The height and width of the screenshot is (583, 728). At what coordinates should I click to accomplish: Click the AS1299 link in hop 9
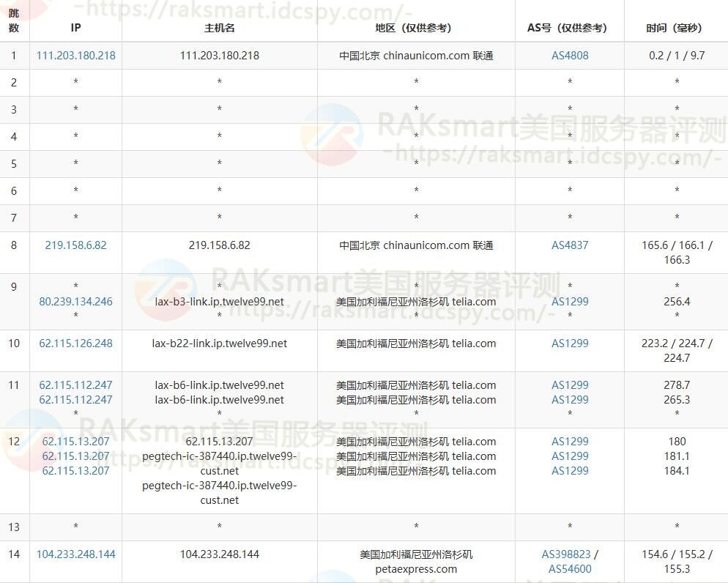(570, 302)
